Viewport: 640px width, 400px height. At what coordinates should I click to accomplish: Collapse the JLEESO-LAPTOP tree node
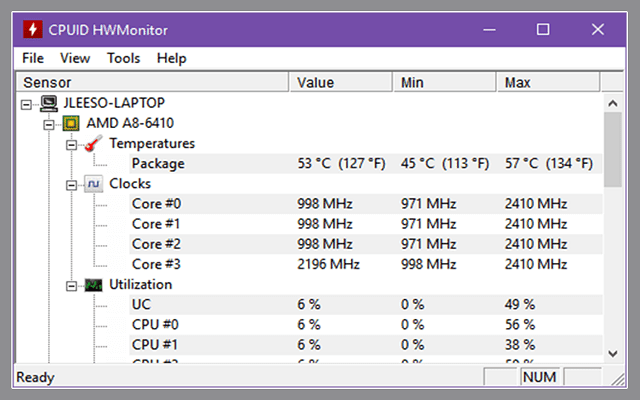pyautogui.click(x=26, y=105)
